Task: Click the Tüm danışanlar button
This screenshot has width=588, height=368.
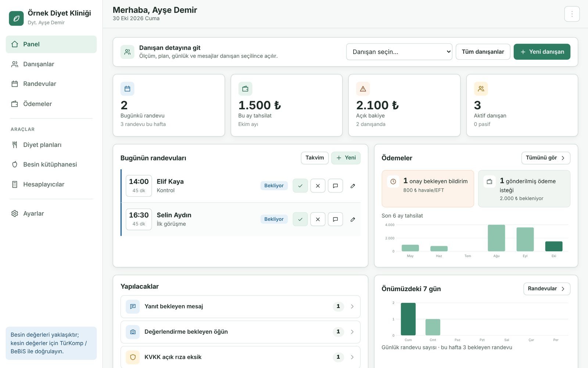Action: click(x=483, y=52)
